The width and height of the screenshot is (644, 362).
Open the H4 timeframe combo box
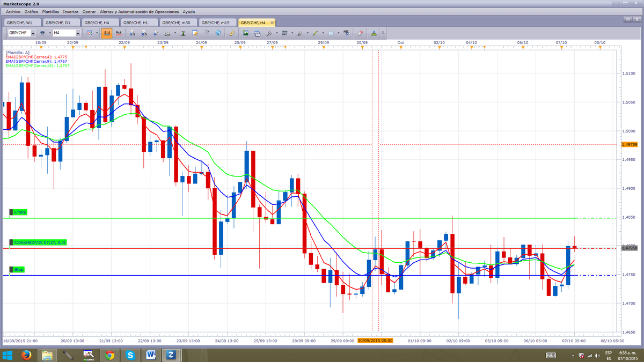point(66,33)
